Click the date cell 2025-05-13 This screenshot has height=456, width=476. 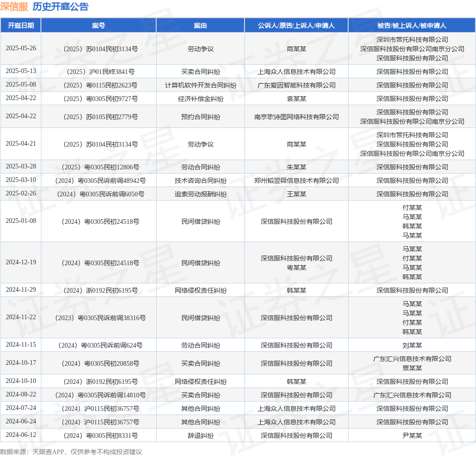20,71
